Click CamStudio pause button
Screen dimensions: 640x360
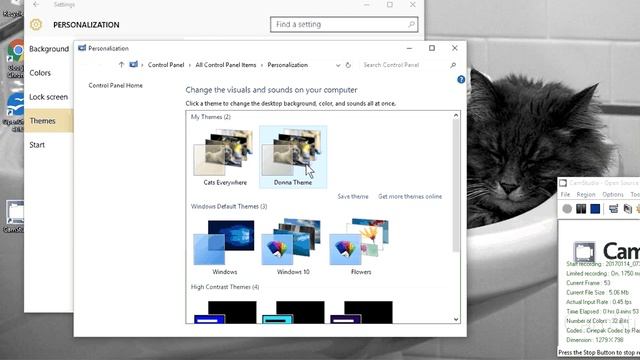(581, 209)
